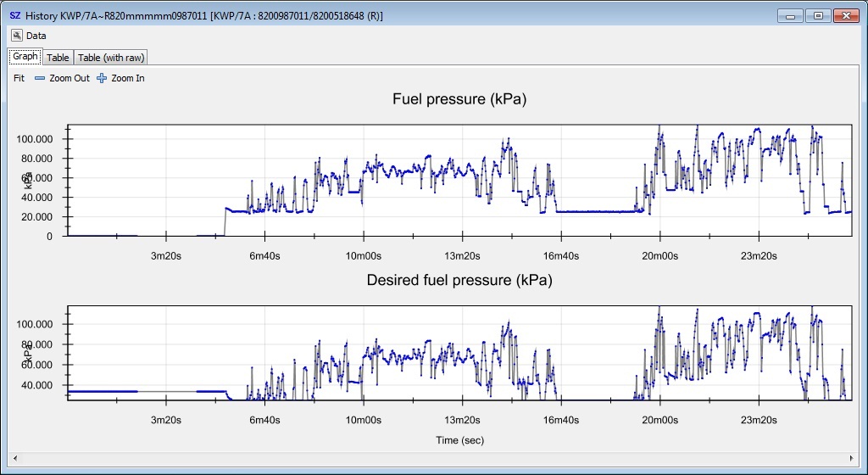Click the left arrow of horizontal scrollbar
The height and width of the screenshot is (475, 868).
tap(15, 458)
